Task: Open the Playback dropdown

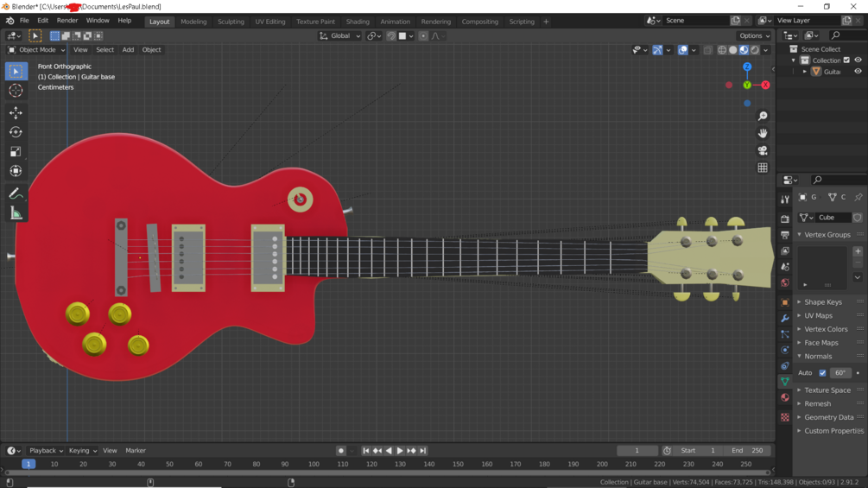Action: tap(46, 451)
